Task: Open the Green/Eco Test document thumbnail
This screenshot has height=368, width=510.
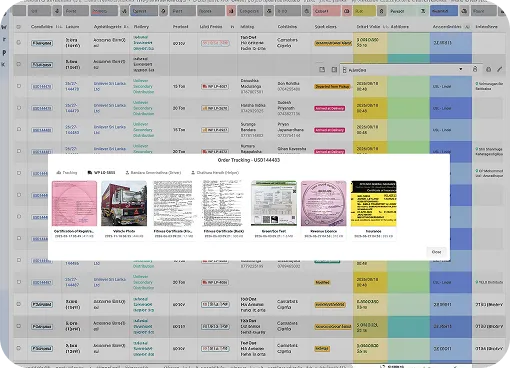Action: [x=274, y=203]
